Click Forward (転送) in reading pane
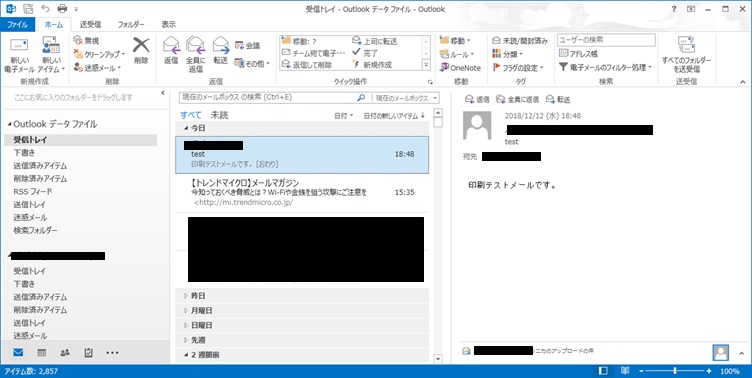Image resolution: width=752 pixels, height=378 pixels. pos(558,99)
